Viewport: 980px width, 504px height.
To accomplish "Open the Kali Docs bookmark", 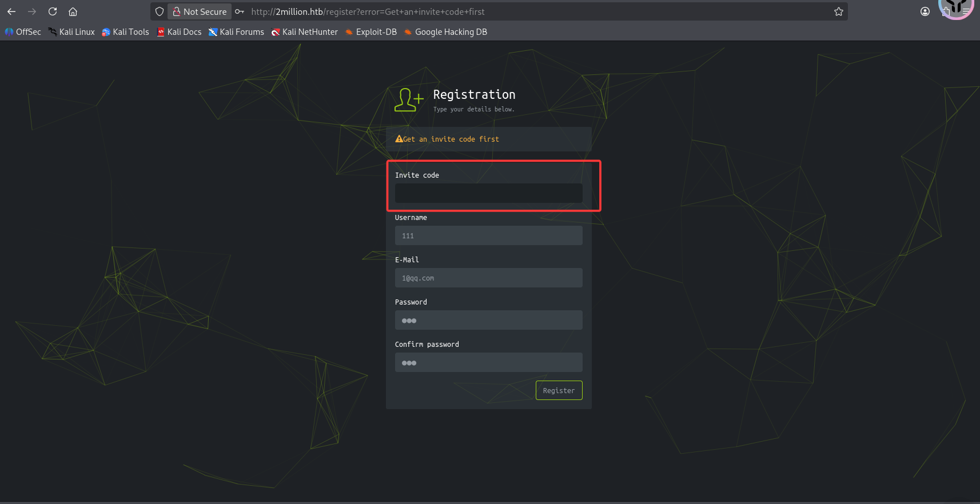I will click(x=179, y=32).
